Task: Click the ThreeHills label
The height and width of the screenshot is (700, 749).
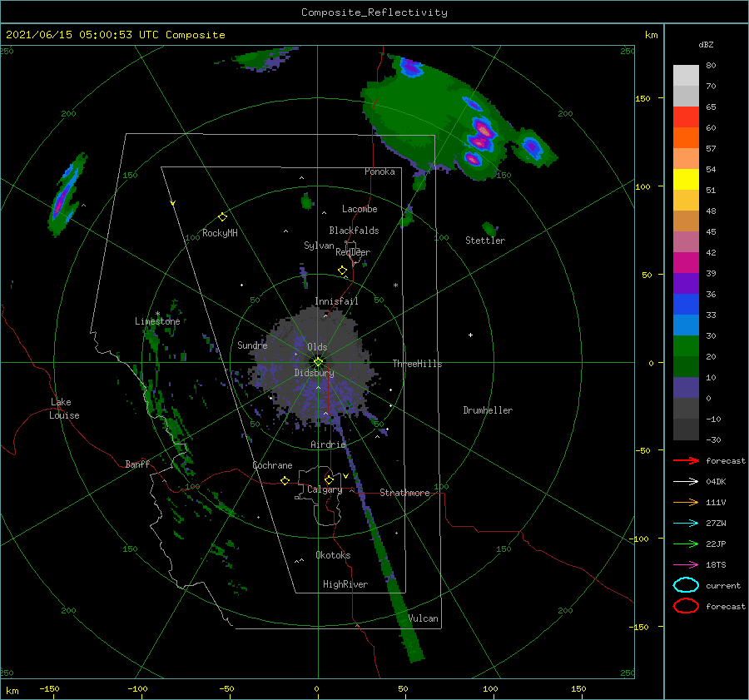Action: [x=418, y=364]
